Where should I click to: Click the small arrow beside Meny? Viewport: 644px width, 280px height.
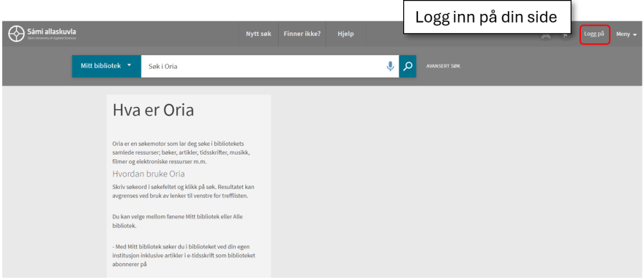point(635,35)
